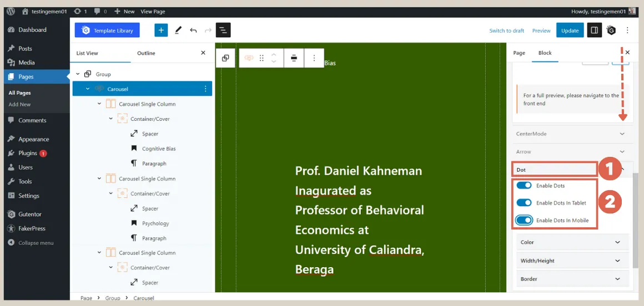Open Carousel options three-dot menu in list
The width and height of the screenshot is (644, 306).
[x=205, y=89]
